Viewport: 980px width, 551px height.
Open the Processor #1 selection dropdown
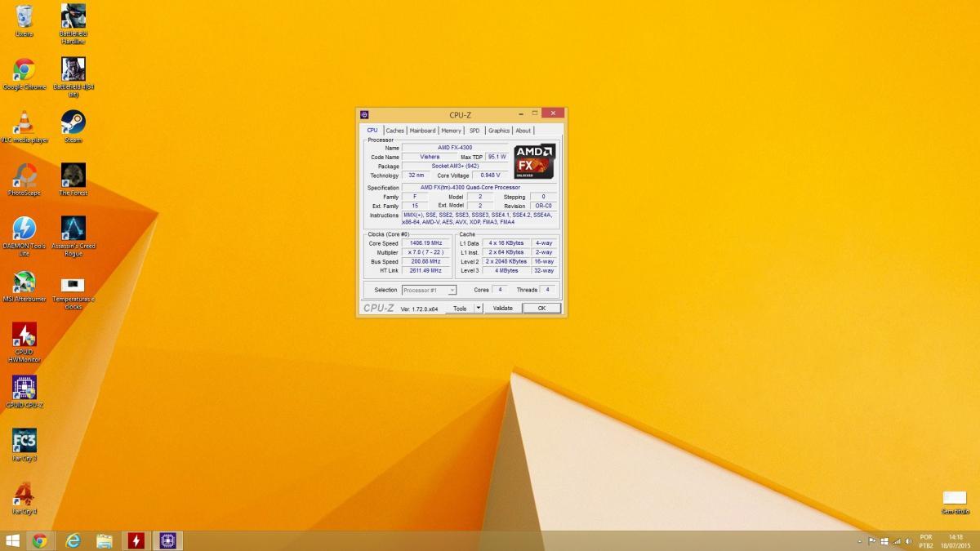tap(429, 290)
